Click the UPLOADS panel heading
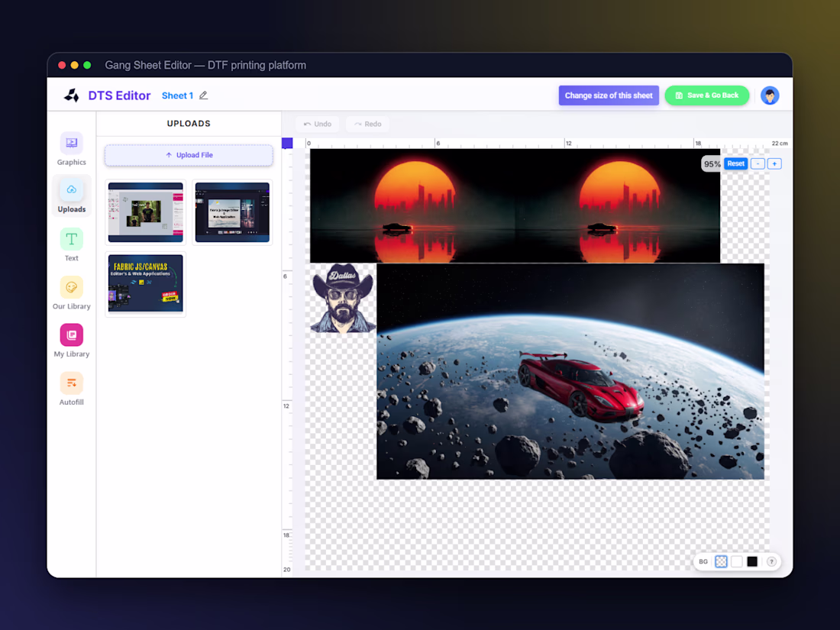Image resolution: width=840 pixels, height=630 pixels. pyautogui.click(x=189, y=123)
